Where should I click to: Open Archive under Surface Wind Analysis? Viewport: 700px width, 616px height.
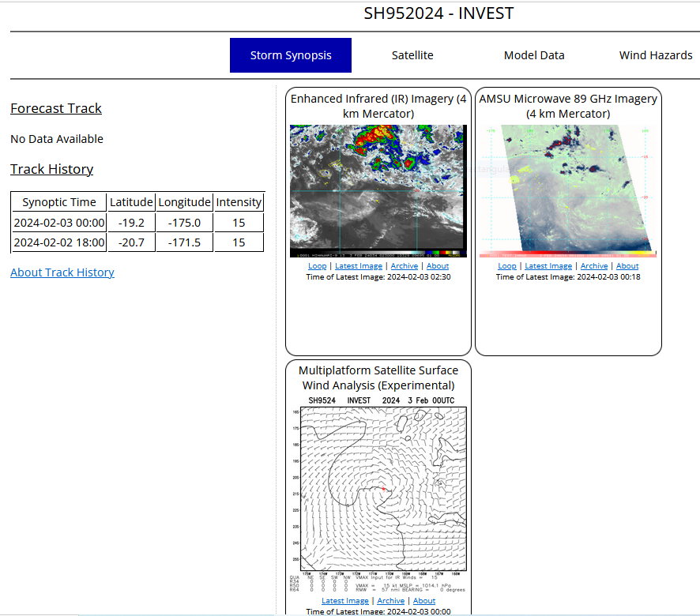coord(390,601)
